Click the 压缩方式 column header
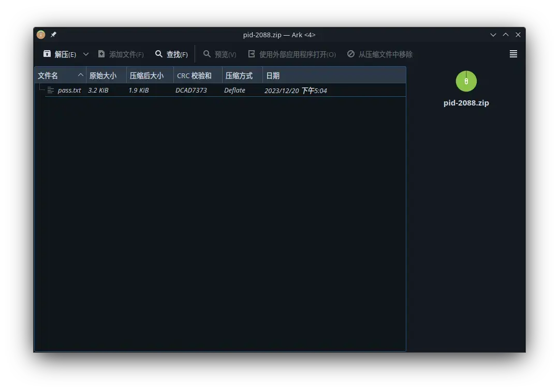 click(x=239, y=76)
